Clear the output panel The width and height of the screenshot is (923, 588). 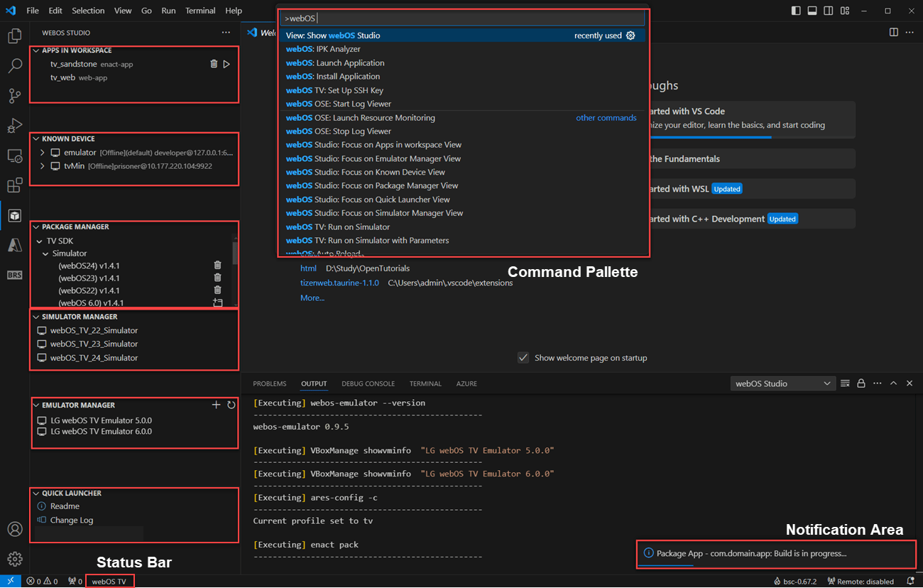(x=845, y=383)
